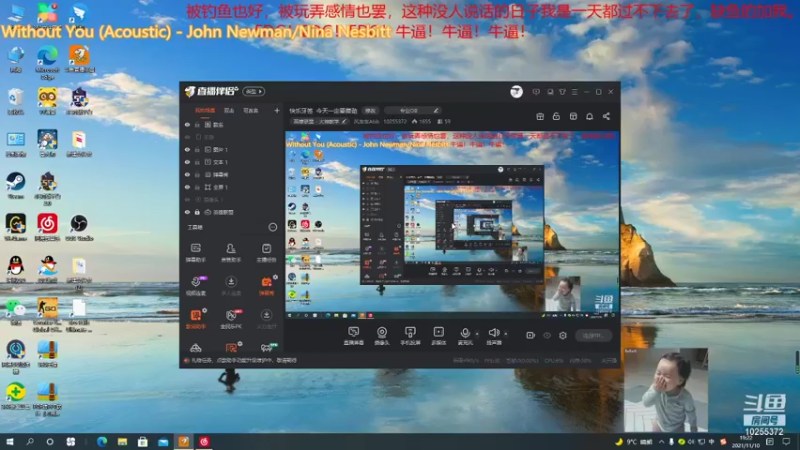Click the greyed download tool in second toolbox row
The image size is (800, 450).
pyautogui.click(x=231, y=286)
